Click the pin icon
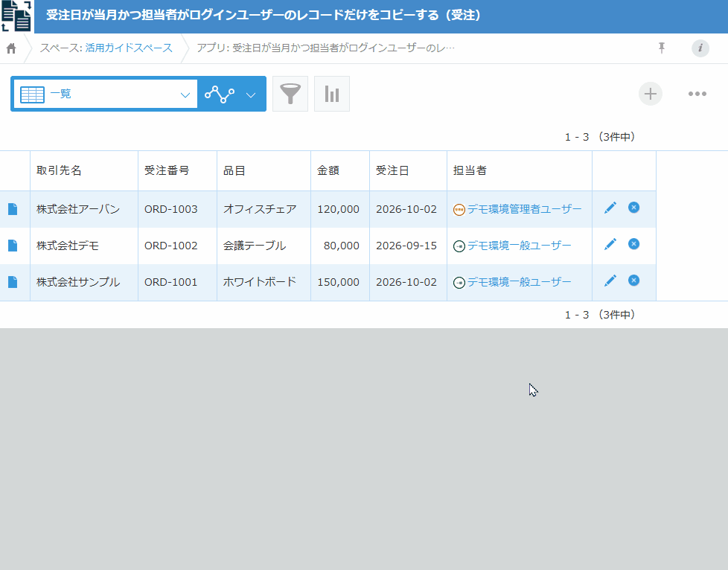 (662, 48)
